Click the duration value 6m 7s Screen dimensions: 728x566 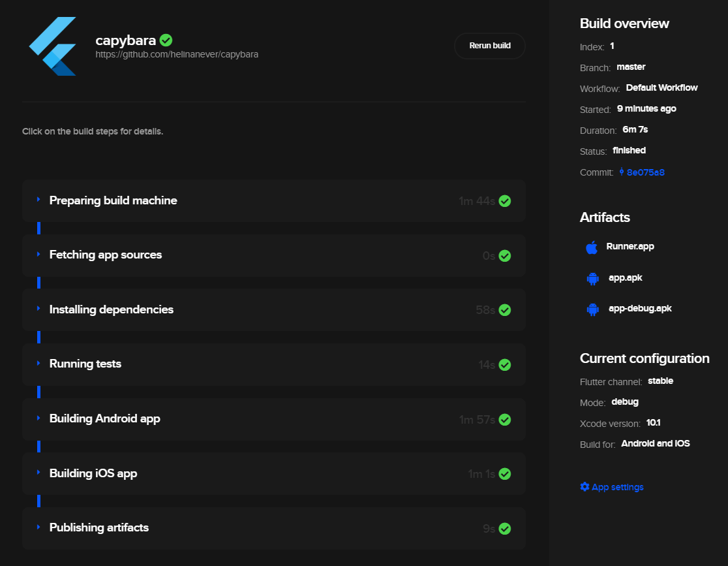[635, 130]
